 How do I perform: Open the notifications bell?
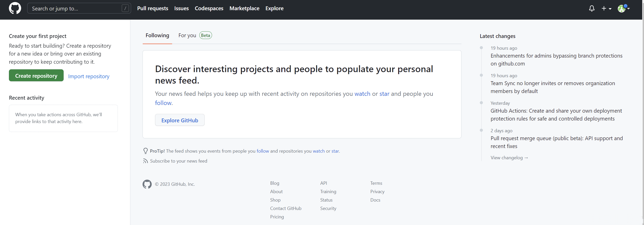click(592, 8)
